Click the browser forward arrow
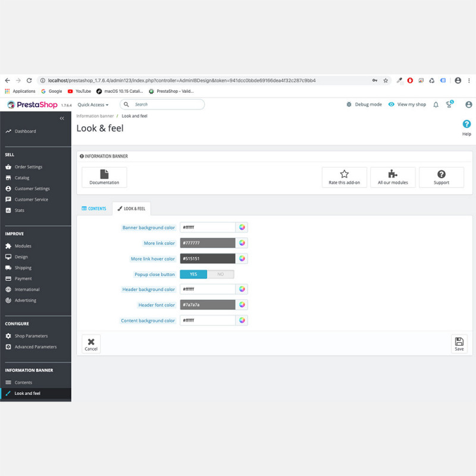The width and height of the screenshot is (476, 476). point(18,80)
